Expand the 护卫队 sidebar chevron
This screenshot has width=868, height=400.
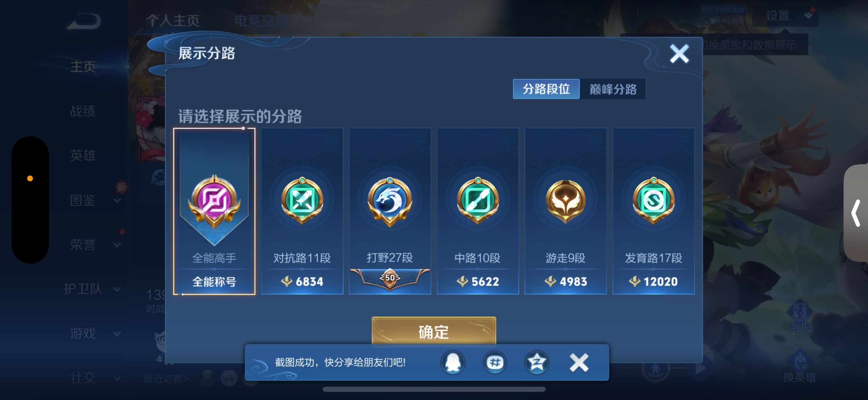click(x=117, y=289)
